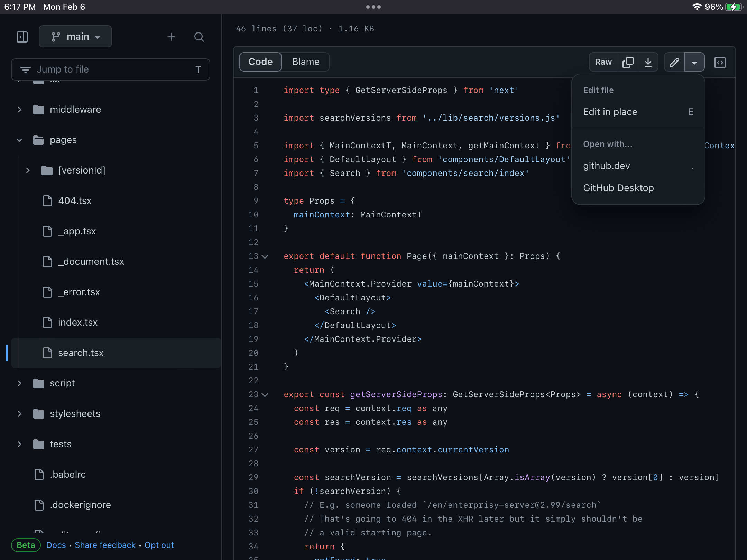Viewport: 747px width, 560px height.
Task: Click line number 9 in the code
Action: click(256, 201)
